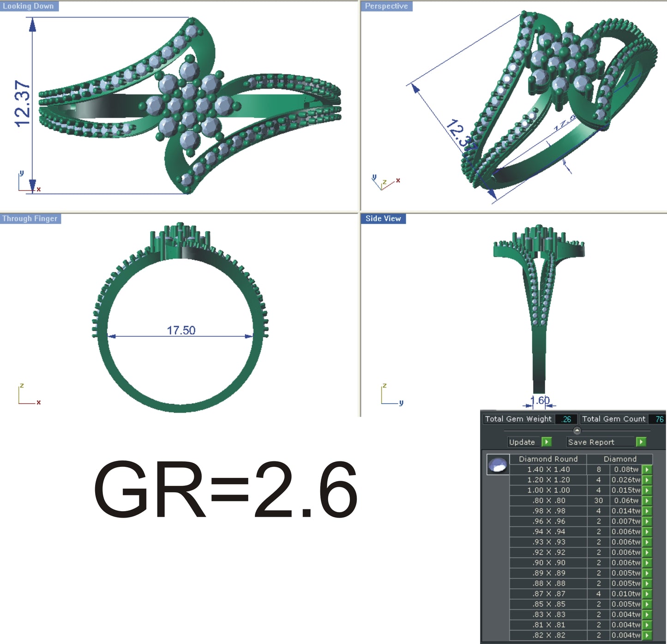The height and width of the screenshot is (644, 667).
Task: Click the green arrow for row .81 X .81
Action: pyautogui.click(x=647, y=625)
